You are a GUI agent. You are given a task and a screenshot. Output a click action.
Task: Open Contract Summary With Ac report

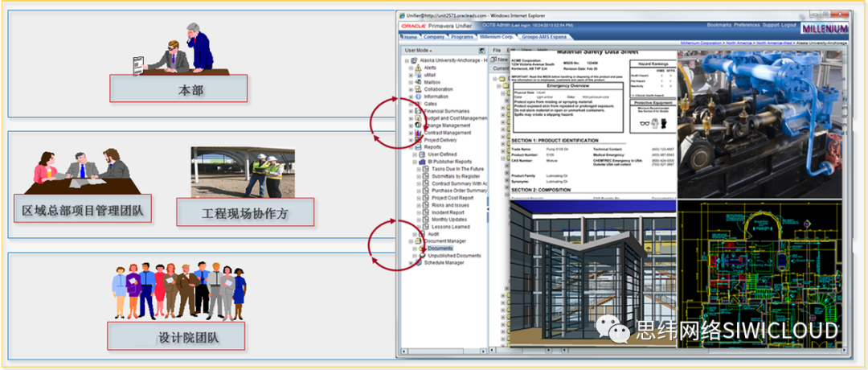460,183
